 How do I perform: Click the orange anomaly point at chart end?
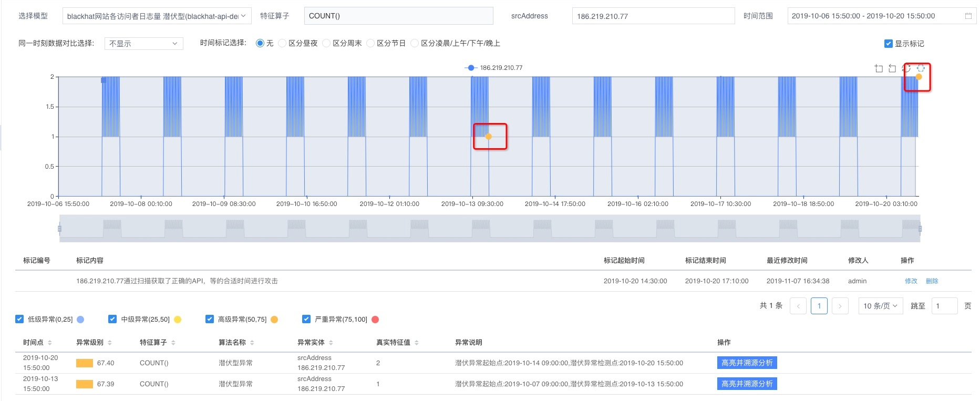919,77
